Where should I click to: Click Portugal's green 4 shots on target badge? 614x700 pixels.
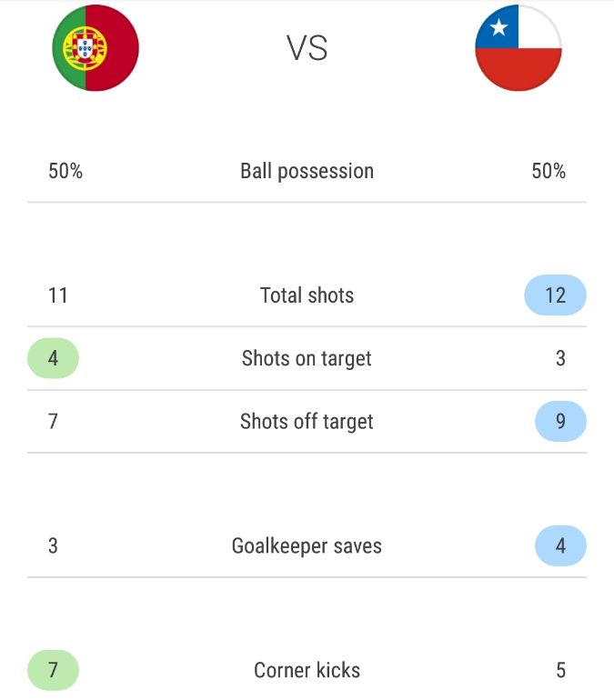(x=53, y=358)
